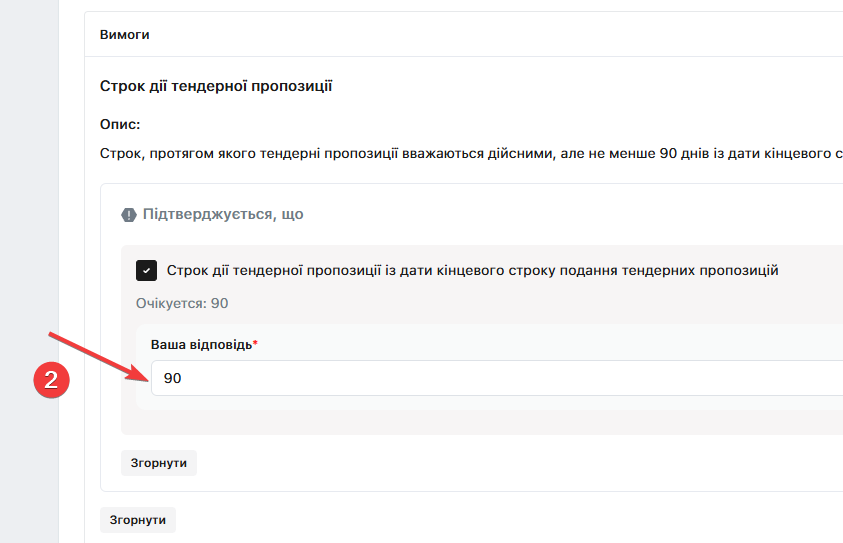Click the "Строк дії тендерної пропозиції" bold heading
843x543 pixels.
click(x=216, y=87)
